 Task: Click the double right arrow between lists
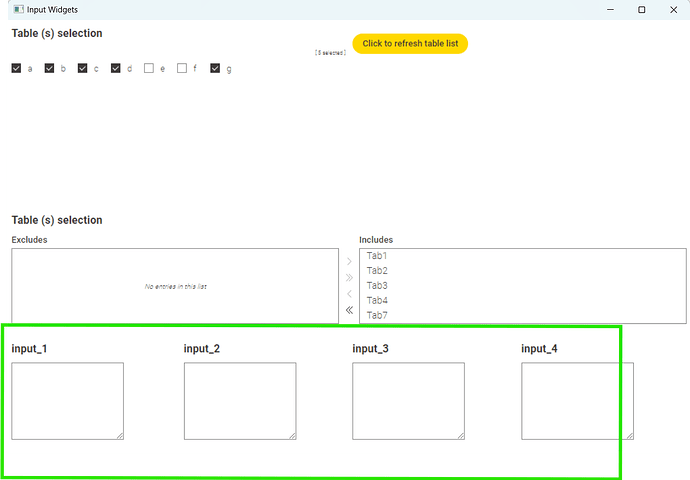(x=349, y=278)
